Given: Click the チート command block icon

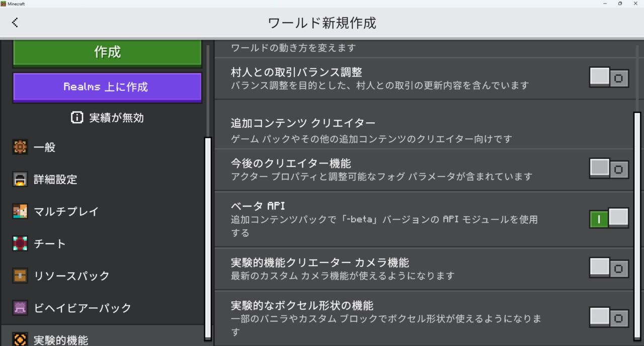Looking at the screenshot, I should click(20, 244).
